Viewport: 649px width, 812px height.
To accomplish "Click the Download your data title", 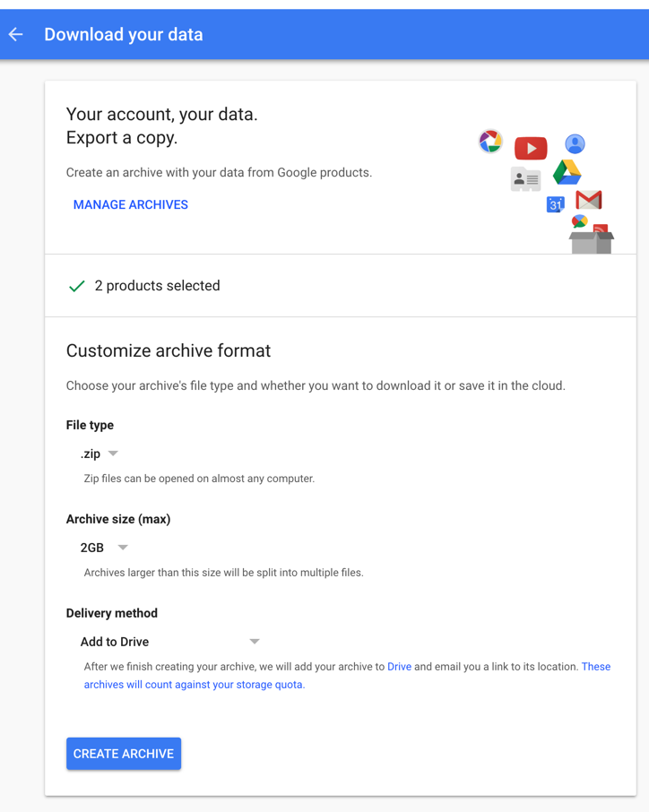I will 124,35.
